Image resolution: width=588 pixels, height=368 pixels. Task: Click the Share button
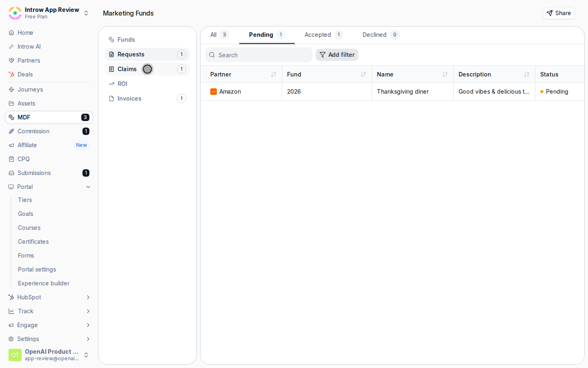point(559,13)
